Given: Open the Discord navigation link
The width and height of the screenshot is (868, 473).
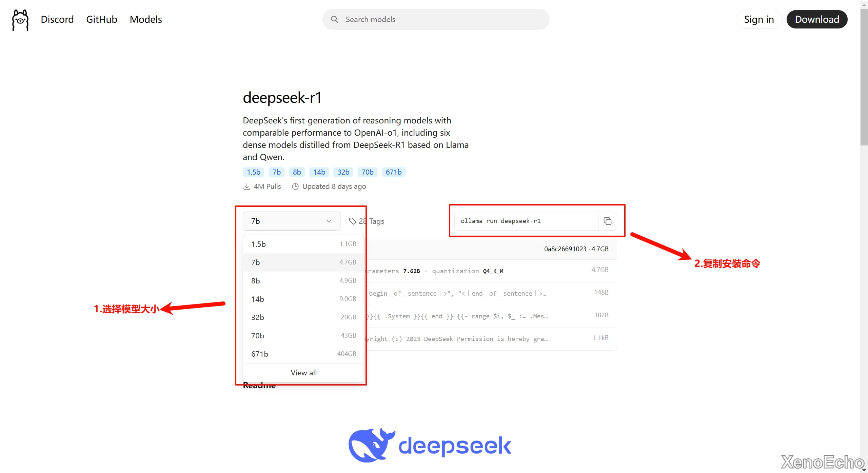Looking at the screenshot, I should click(57, 19).
